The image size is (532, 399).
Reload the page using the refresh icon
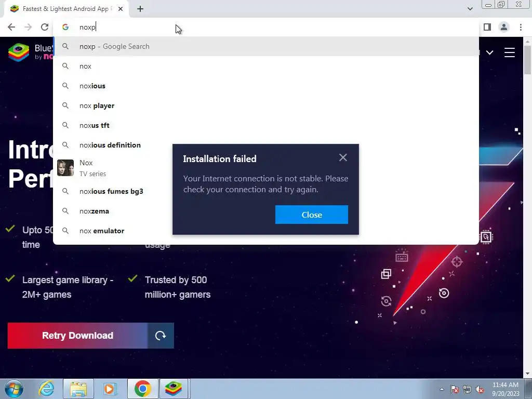tap(45, 27)
